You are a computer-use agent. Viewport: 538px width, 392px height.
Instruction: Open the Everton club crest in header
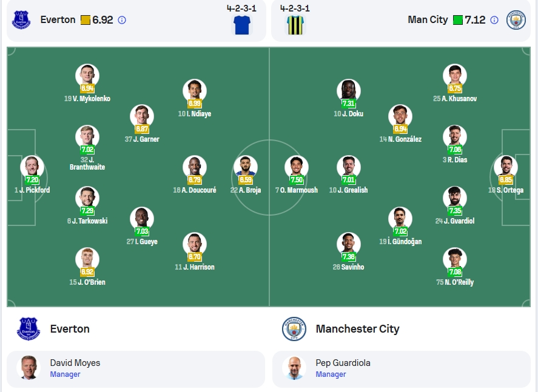(x=21, y=20)
